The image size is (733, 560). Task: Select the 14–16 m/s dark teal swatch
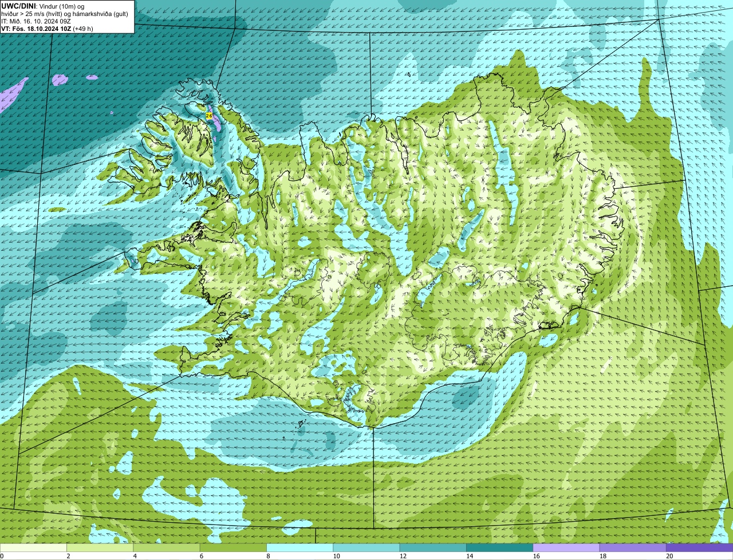point(499,547)
